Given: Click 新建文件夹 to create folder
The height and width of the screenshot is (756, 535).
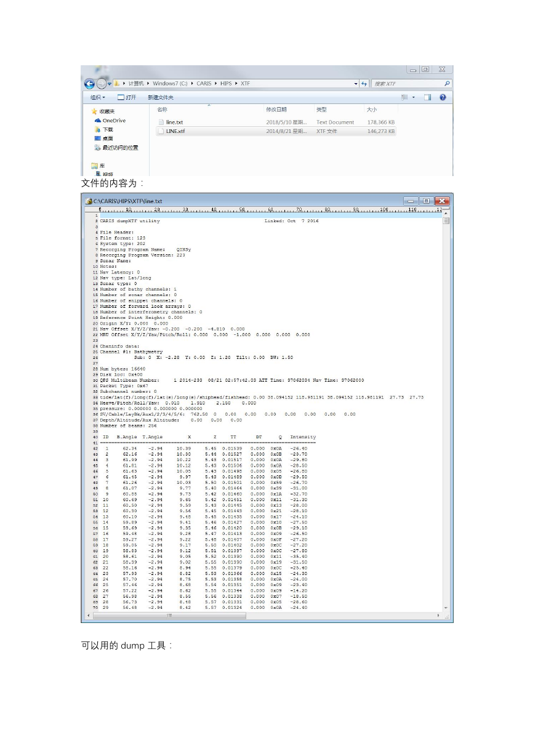Looking at the screenshot, I should click(161, 97).
